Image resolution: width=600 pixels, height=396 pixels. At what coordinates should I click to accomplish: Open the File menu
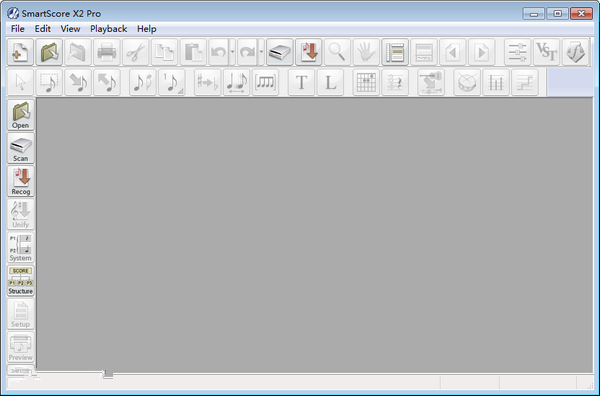point(18,29)
